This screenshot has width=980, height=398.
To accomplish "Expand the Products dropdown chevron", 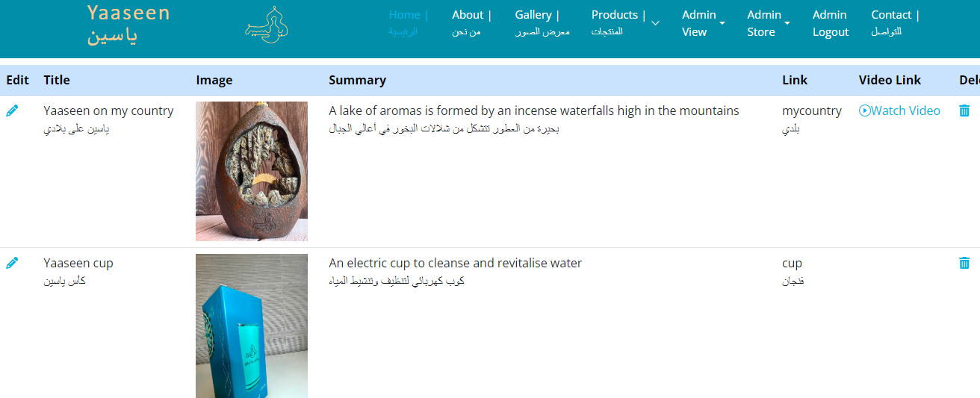I will click(655, 23).
